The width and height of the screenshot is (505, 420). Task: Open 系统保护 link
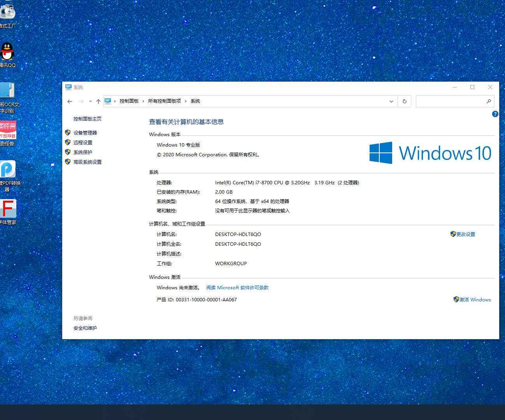tap(83, 152)
